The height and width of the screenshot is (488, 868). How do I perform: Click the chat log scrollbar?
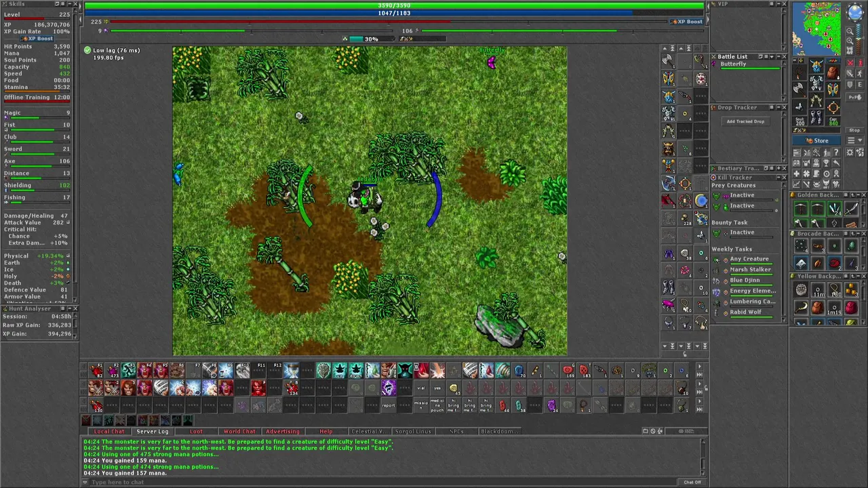[703, 457]
